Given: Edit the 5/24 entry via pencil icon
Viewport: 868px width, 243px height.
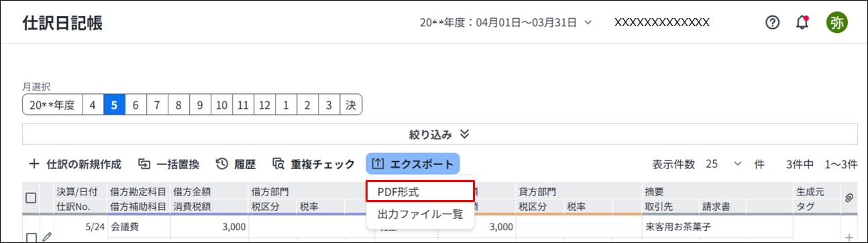Looking at the screenshot, I should click(46, 237).
